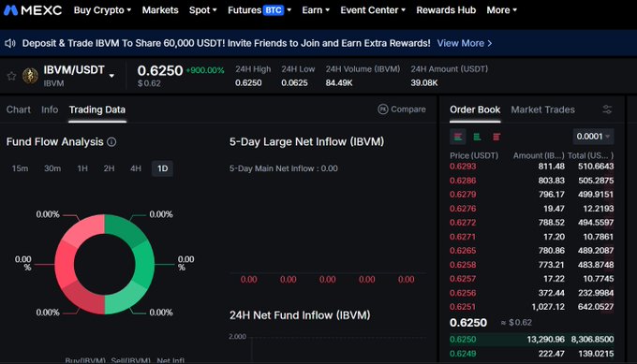Image resolution: width=637 pixels, height=364 pixels.
Task: Switch to the Info tab
Action: pyautogui.click(x=50, y=109)
